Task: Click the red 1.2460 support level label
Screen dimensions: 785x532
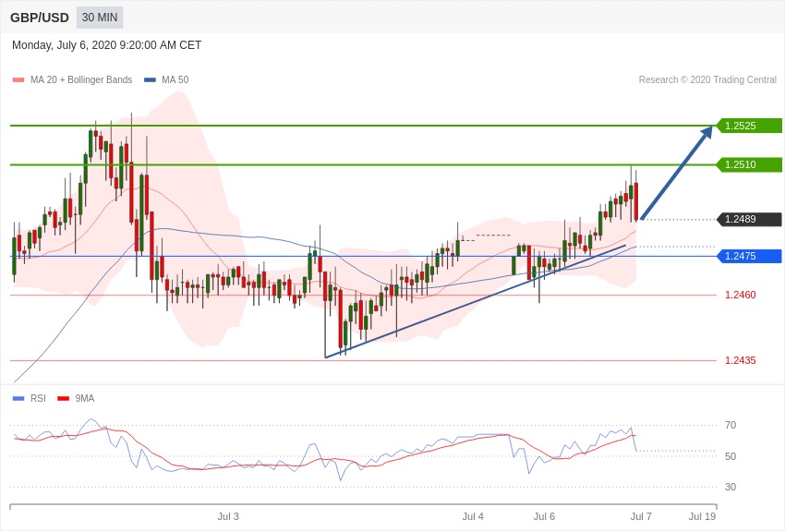Action: (740, 295)
